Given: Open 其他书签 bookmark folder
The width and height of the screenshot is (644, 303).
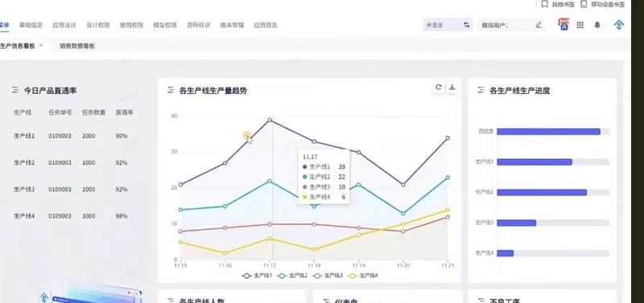Looking at the screenshot, I should pos(558,4).
